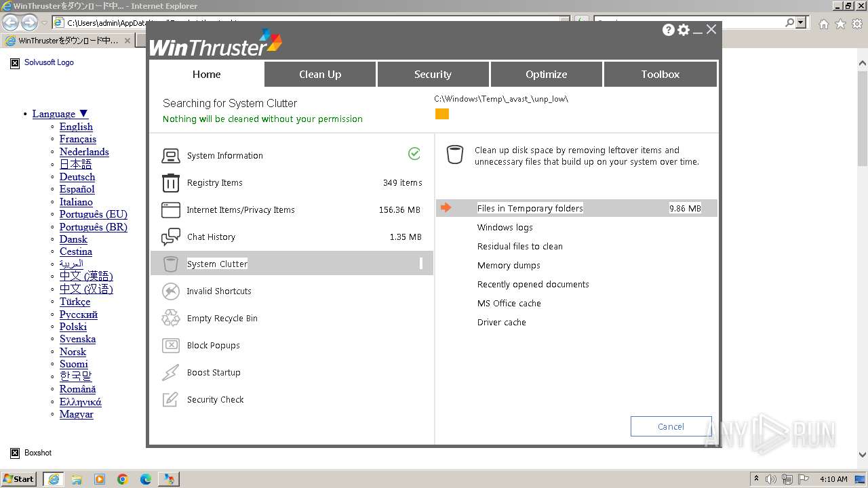Open the Polski language link

[x=73, y=327]
